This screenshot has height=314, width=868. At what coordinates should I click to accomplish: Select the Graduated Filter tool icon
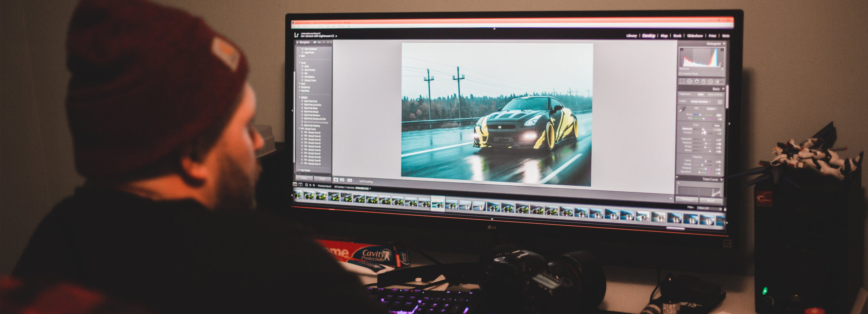pos(703,81)
